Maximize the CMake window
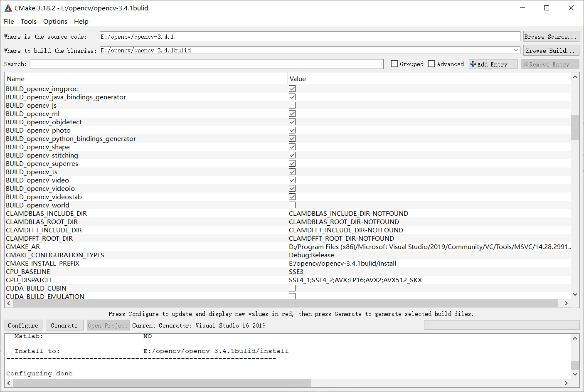The width and height of the screenshot is (584, 392). (x=547, y=8)
